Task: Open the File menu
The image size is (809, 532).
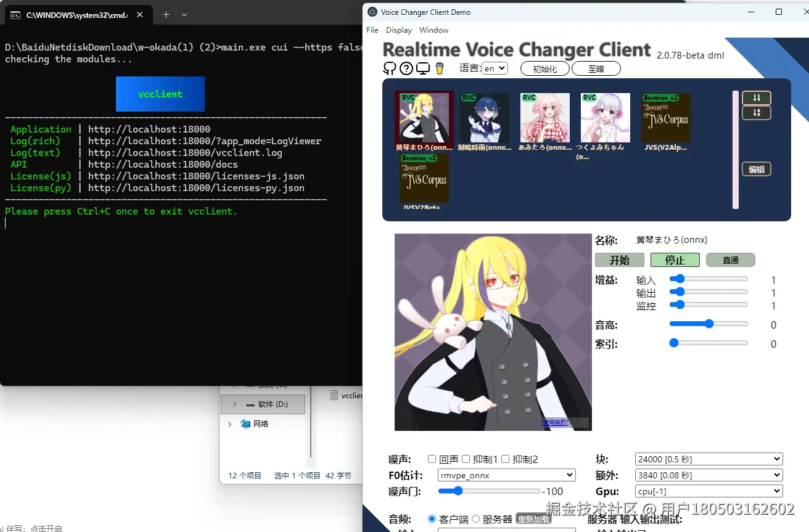Action: [372, 30]
